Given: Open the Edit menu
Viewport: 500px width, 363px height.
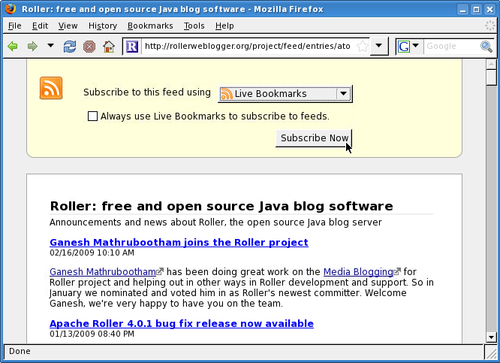Looking at the screenshot, I should [x=40, y=26].
